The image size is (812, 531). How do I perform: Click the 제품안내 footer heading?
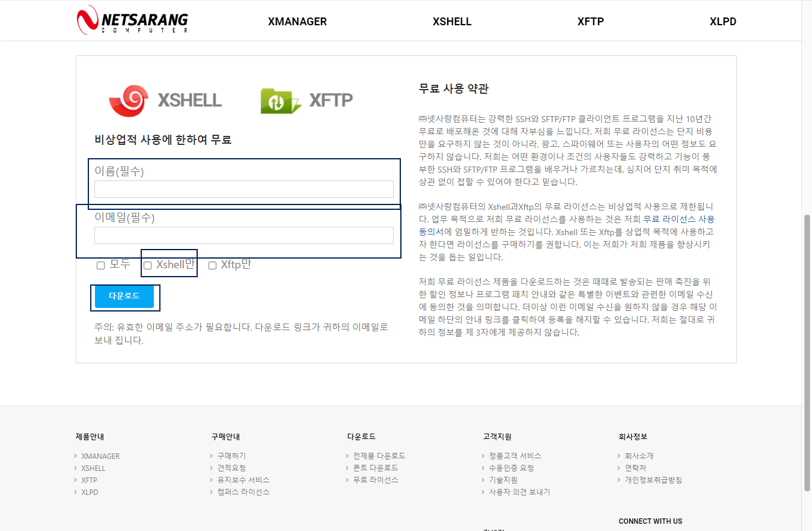coord(90,437)
